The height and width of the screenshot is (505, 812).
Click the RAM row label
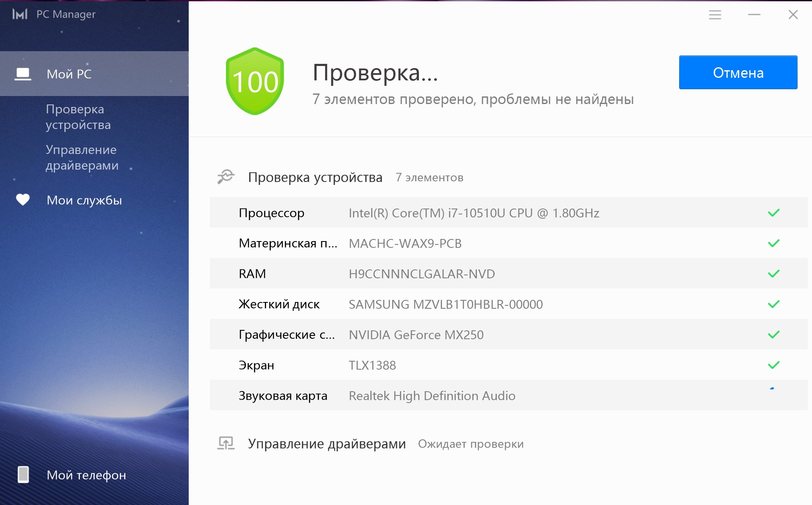point(252,274)
